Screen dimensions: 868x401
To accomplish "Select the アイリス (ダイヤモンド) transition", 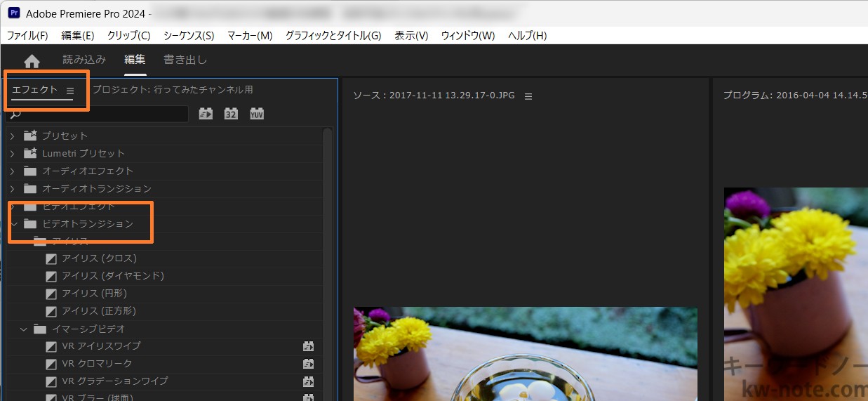I will click(112, 276).
